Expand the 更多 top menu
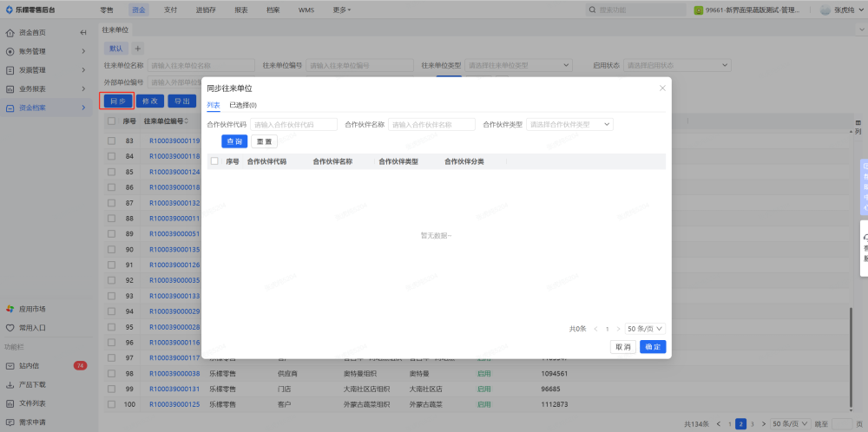 pos(342,10)
